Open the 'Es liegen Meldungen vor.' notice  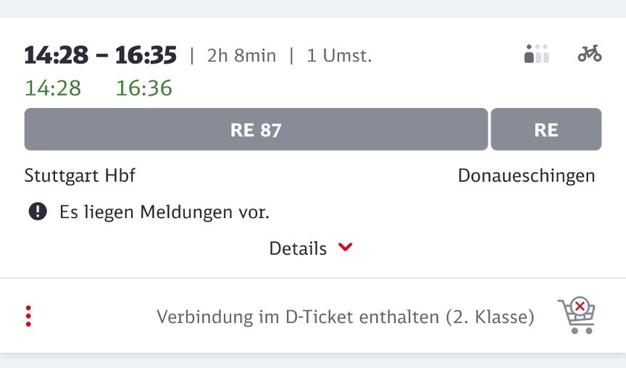coord(164,212)
